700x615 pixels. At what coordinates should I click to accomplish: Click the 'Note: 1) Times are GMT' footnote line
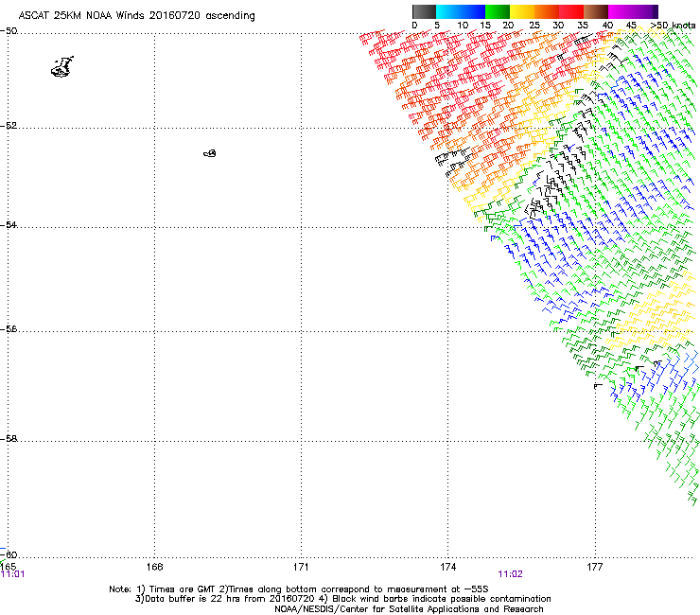pos(298,589)
